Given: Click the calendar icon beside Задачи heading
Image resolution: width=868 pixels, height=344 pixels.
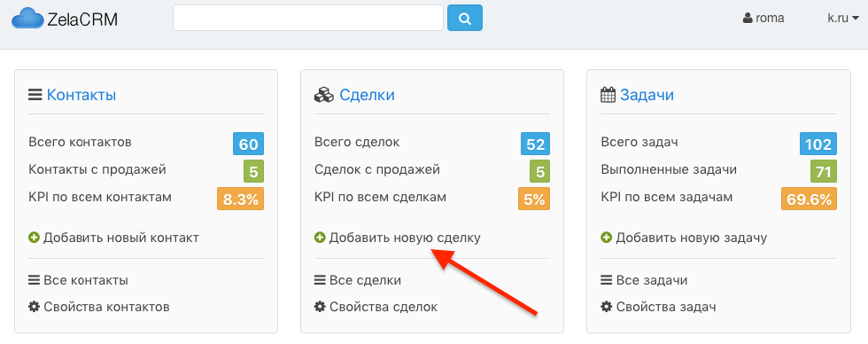Looking at the screenshot, I should pos(608,95).
